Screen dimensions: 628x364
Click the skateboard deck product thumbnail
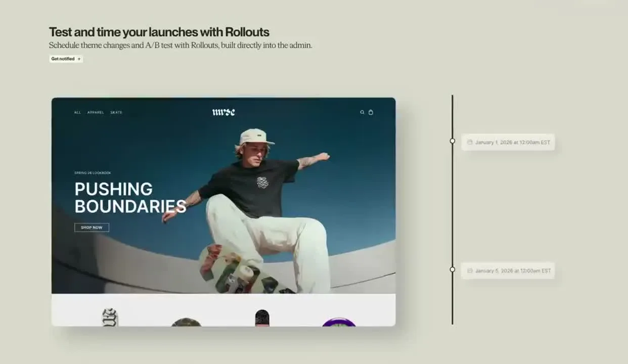click(x=262, y=318)
